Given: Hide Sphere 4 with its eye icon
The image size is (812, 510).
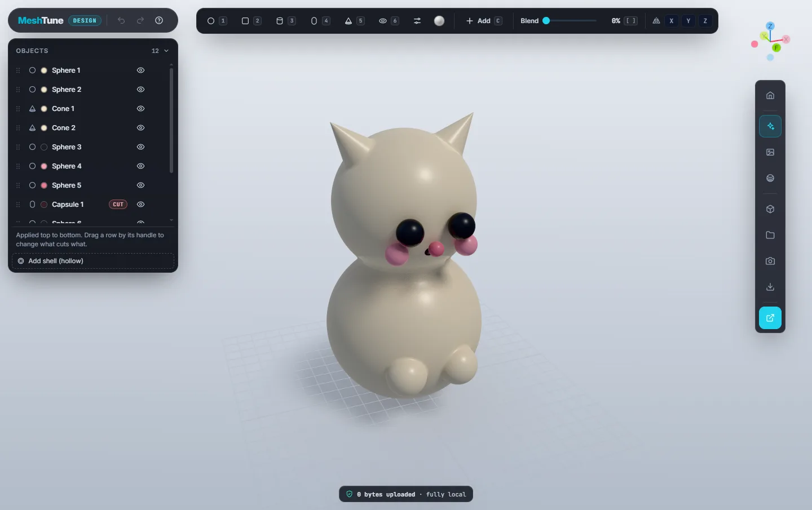Looking at the screenshot, I should [x=141, y=166].
